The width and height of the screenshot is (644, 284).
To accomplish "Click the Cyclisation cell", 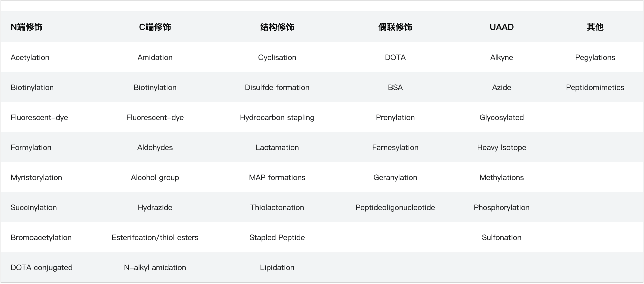I will [277, 58].
